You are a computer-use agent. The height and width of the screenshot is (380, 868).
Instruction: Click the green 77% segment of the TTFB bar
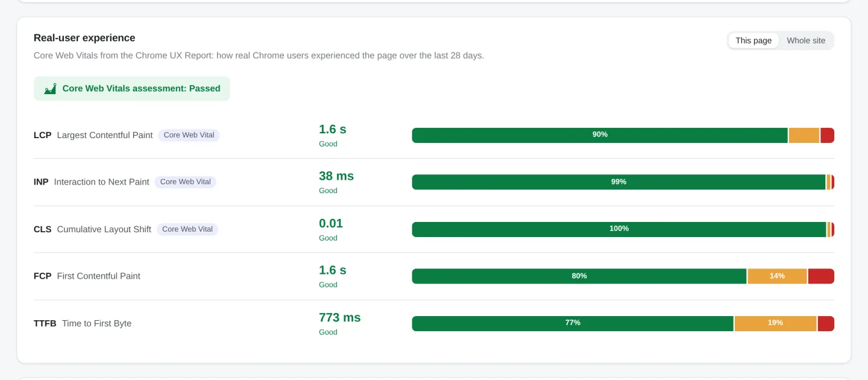click(x=573, y=323)
